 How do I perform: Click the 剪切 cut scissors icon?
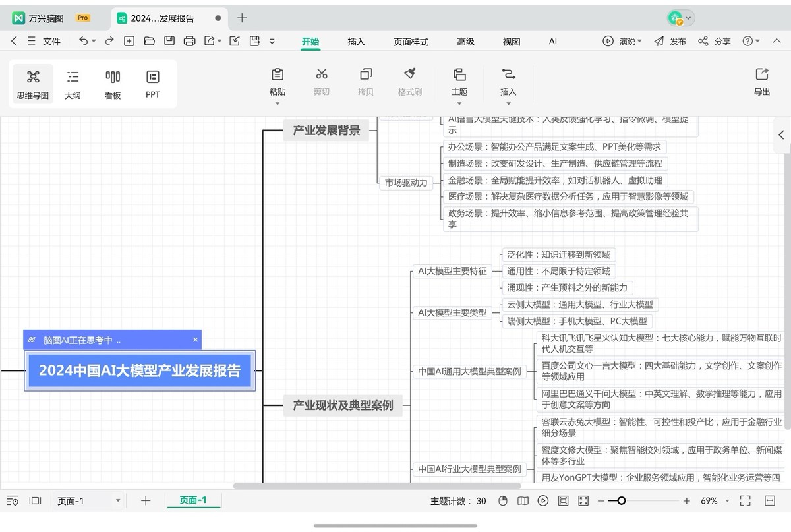coord(322,74)
